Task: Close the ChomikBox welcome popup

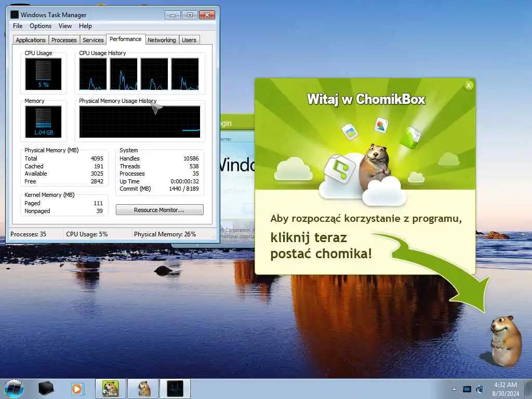Action: click(x=469, y=86)
